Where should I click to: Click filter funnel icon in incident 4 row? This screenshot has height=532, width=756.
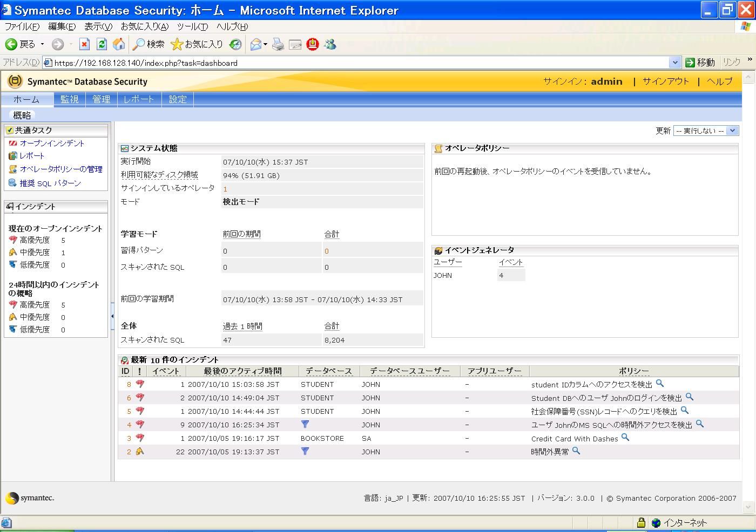[x=305, y=424]
